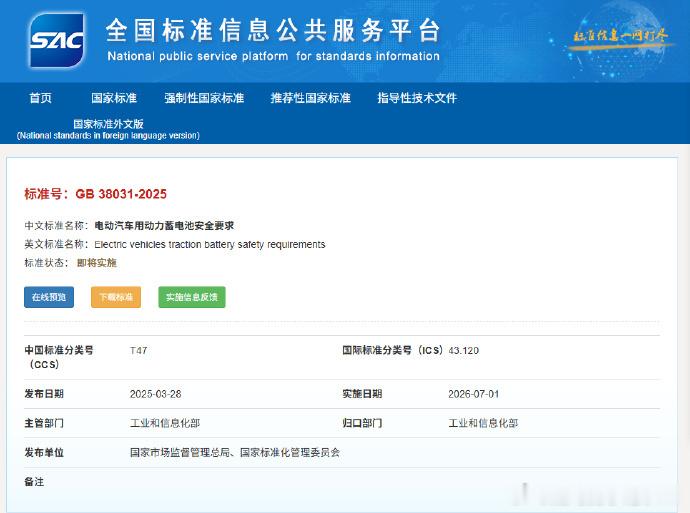Click the 标准状态 label

47,263
